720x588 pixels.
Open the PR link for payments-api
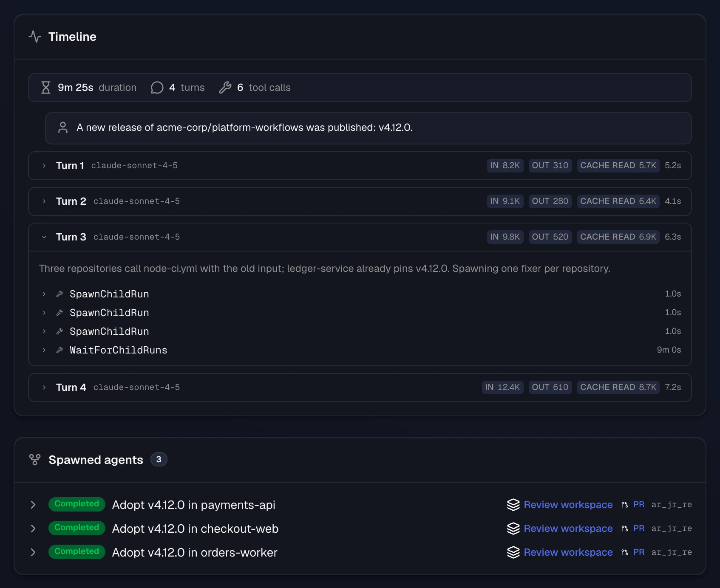pyautogui.click(x=639, y=505)
